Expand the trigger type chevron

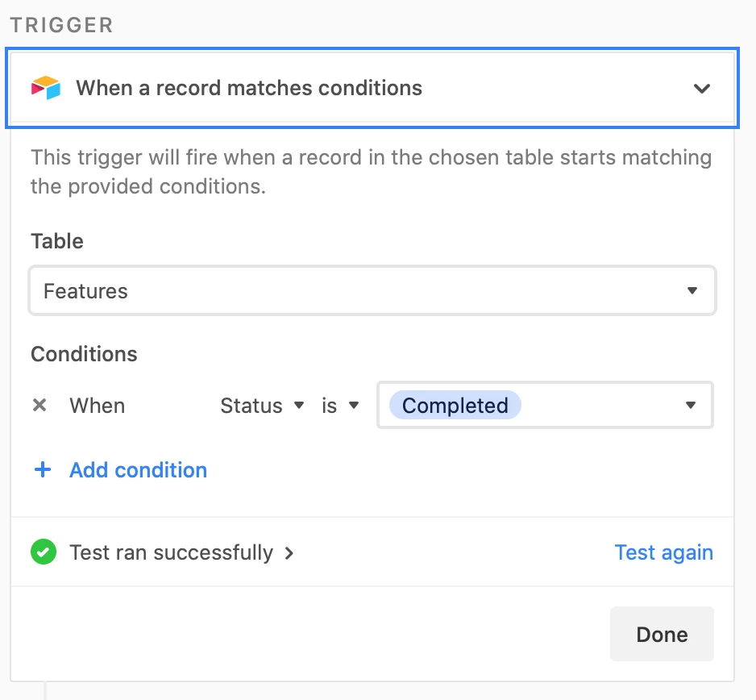click(701, 88)
